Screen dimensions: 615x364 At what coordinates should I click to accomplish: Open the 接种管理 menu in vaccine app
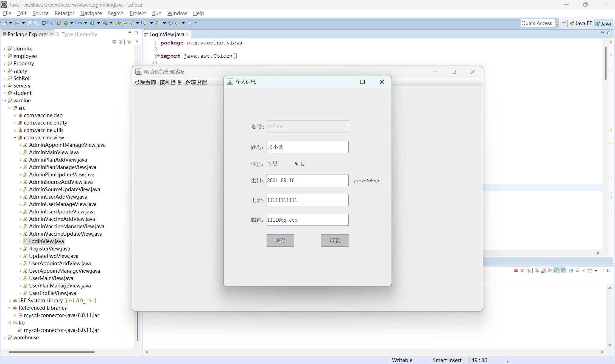point(170,82)
